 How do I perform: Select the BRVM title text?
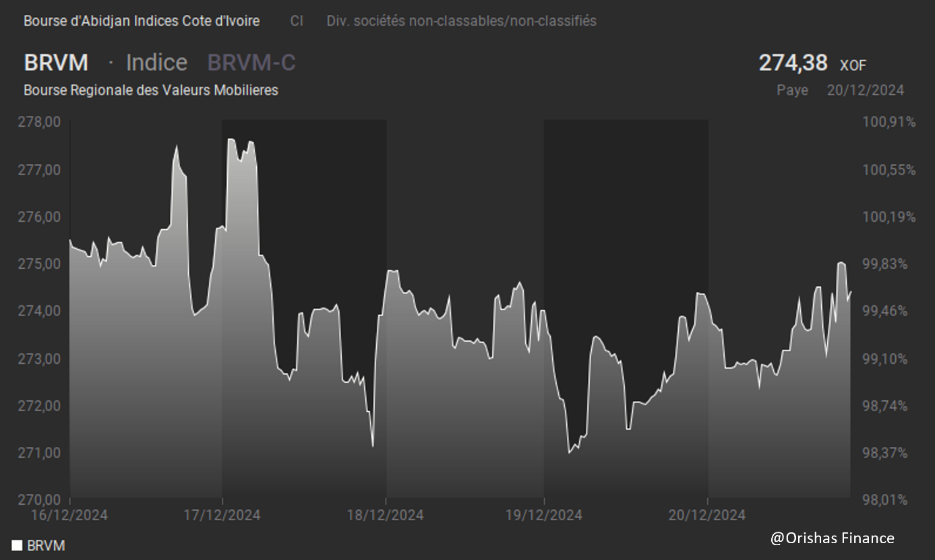(x=56, y=63)
